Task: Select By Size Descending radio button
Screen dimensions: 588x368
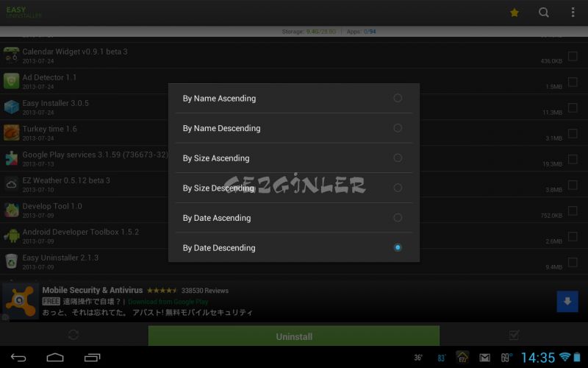Action: [x=398, y=188]
